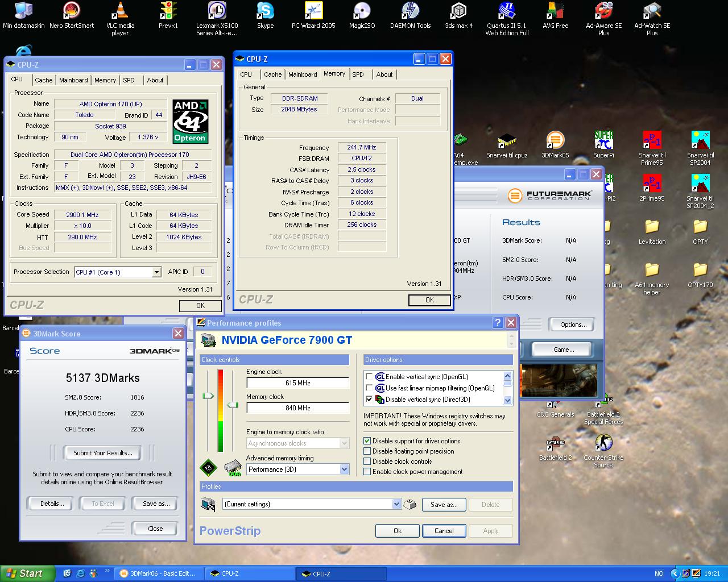Click Memory clock 840 MHz field
The image size is (728, 582).
[297, 408]
